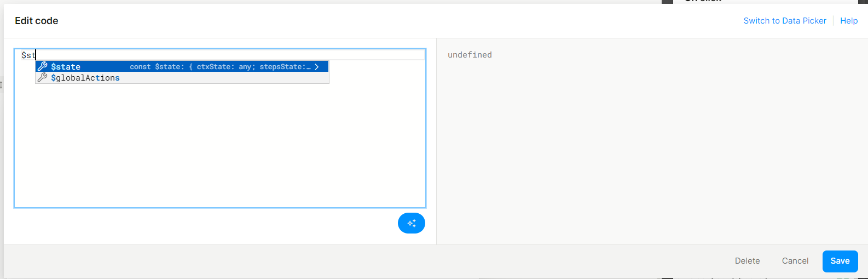Click the "Edit code" dialog title
The width and height of the screenshot is (868, 279).
pyautogui.click(x=37, y=21)
